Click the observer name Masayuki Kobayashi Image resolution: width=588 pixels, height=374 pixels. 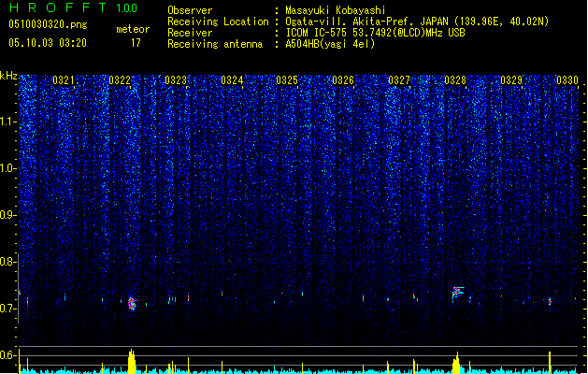336,10
